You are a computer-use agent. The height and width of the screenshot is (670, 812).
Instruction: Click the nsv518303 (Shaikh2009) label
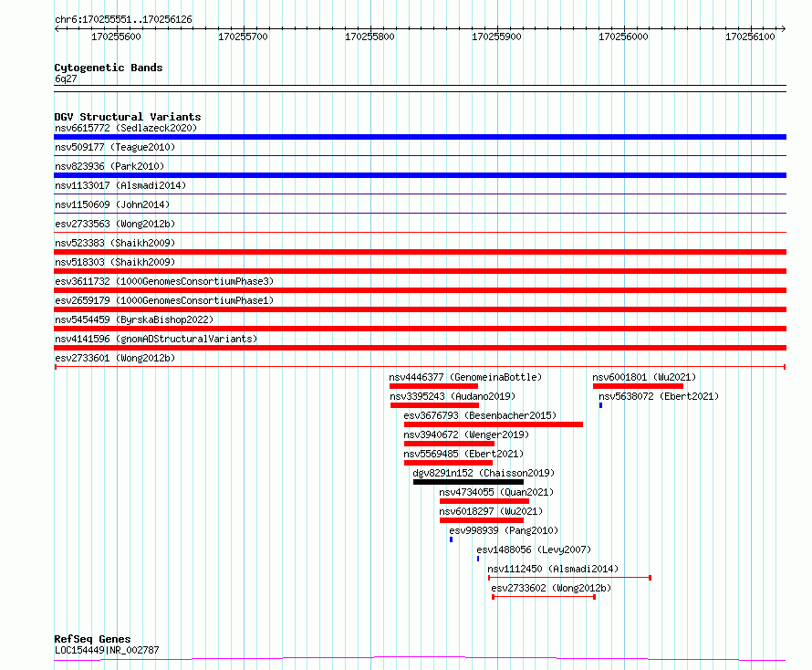(115, 262)
